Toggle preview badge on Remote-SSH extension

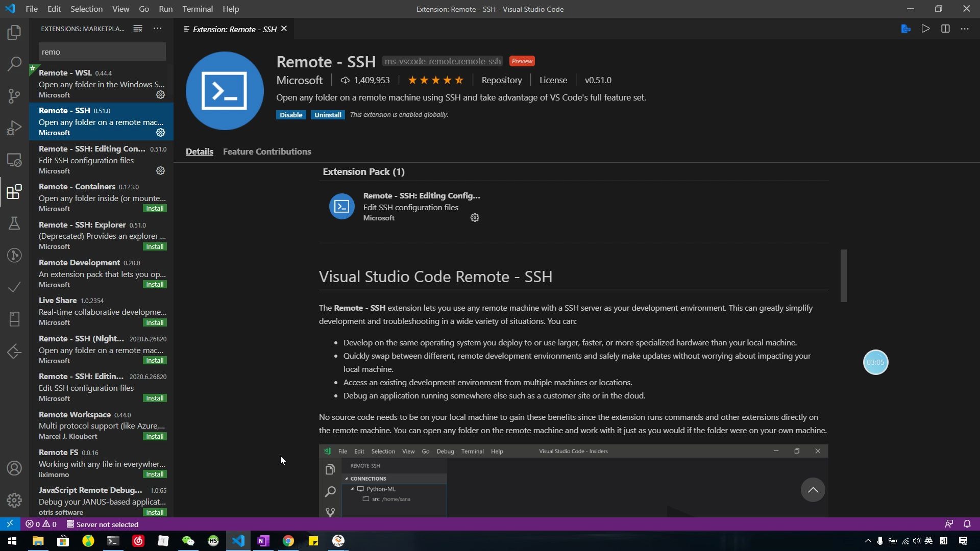point(522,61)
